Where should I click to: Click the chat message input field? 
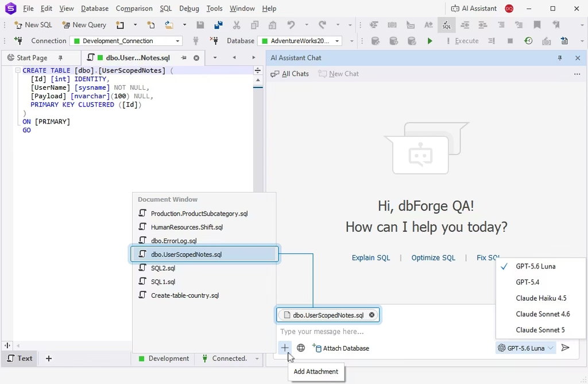pyautogui.click(x=386, y=332)
